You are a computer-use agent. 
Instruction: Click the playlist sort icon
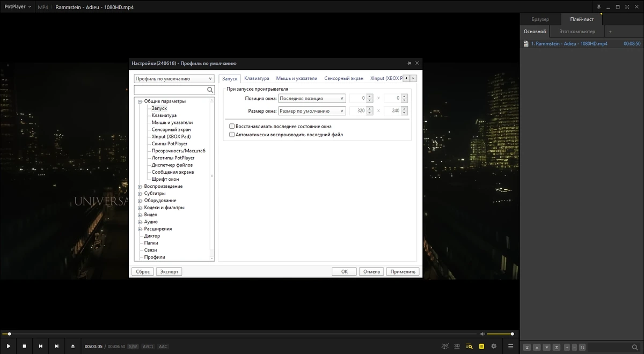(582, 348)
